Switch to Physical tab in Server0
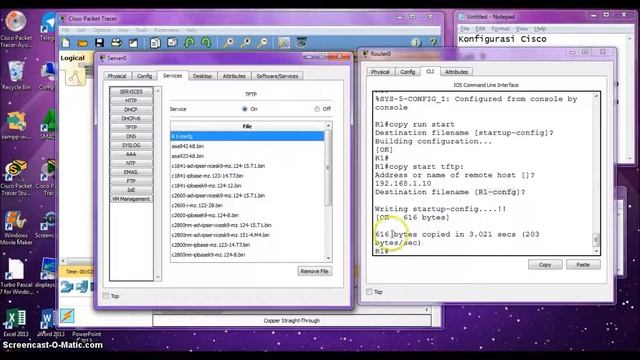The image size is (640, 360). point(117,76)
